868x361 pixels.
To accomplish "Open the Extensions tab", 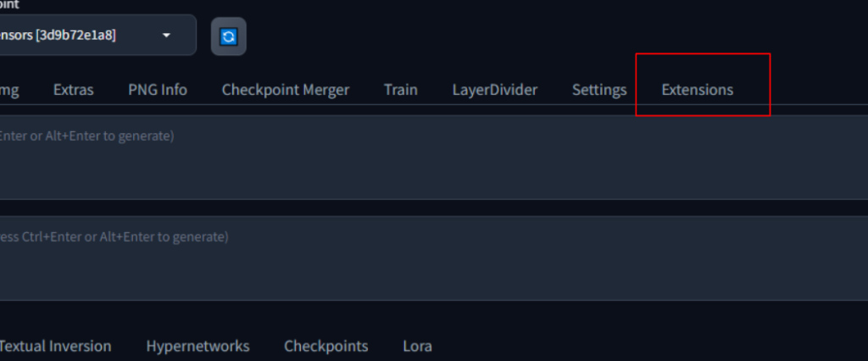I will tap(698, 90).
